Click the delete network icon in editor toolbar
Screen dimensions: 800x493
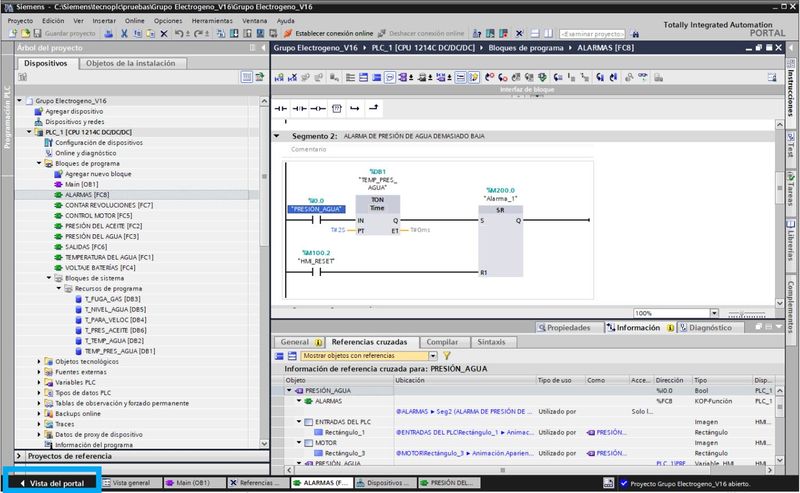click(x=292, y=78)
